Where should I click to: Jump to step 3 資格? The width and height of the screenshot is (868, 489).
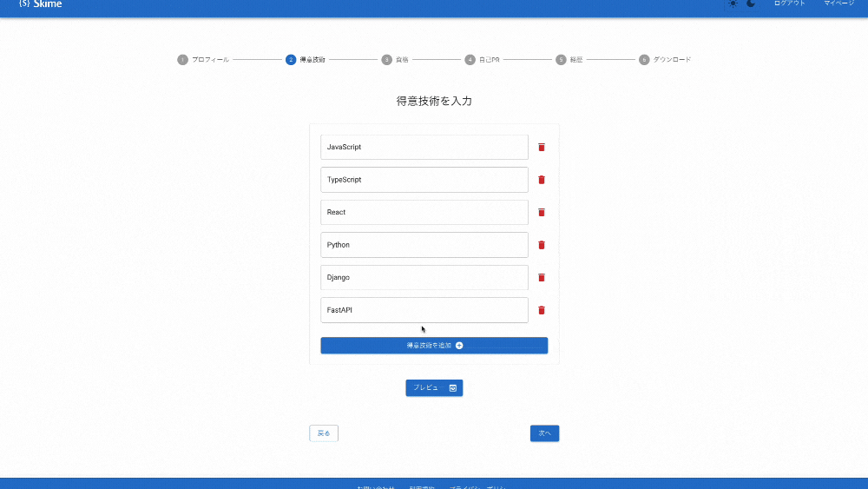tap(395, 60)
